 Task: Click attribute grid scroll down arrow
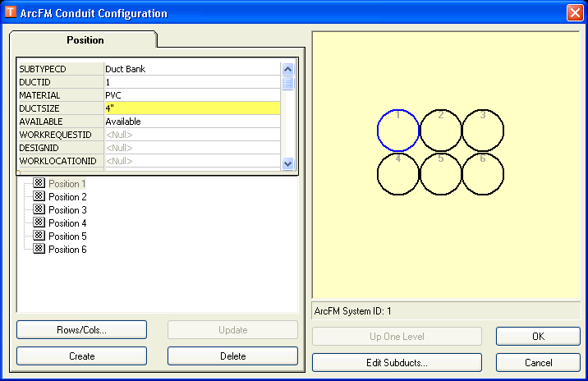click(x=287, y=163)
